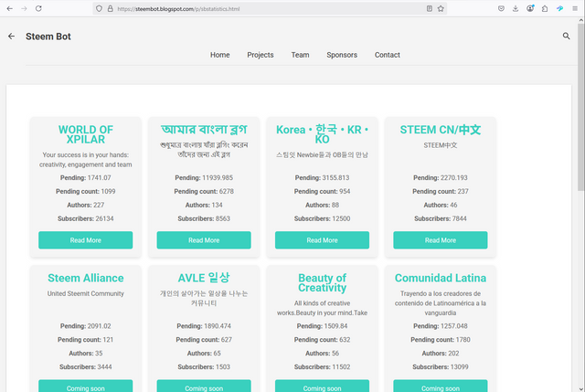Viewport: 585px width, 392px height.
Task: Click 'Subscribers: 13099' text
Action: 441,367
